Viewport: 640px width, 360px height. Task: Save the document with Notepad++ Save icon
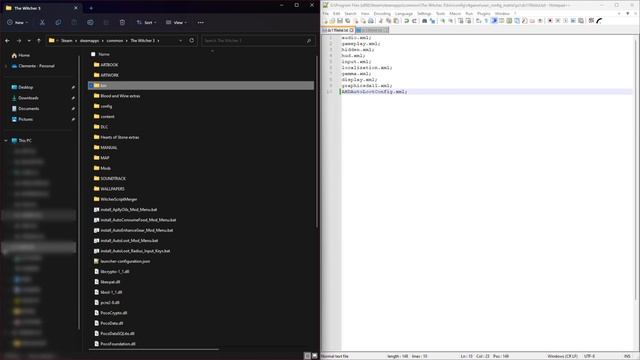(340, 21)
